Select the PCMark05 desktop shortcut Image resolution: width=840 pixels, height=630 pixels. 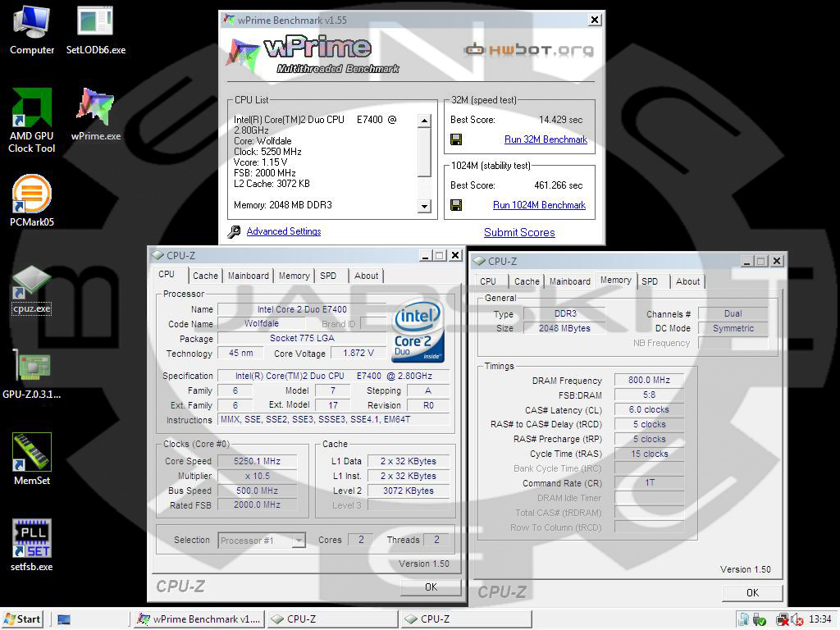pos(32,200)
